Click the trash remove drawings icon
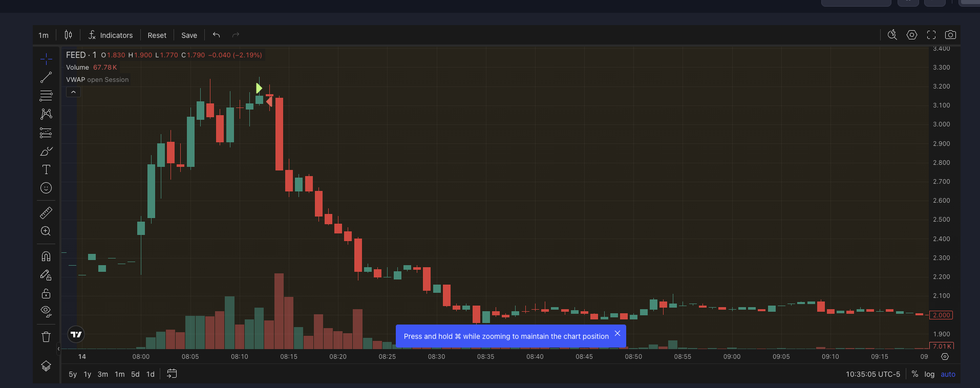The width and height of the screenshot is (980, 388). (x=46, y=336)
